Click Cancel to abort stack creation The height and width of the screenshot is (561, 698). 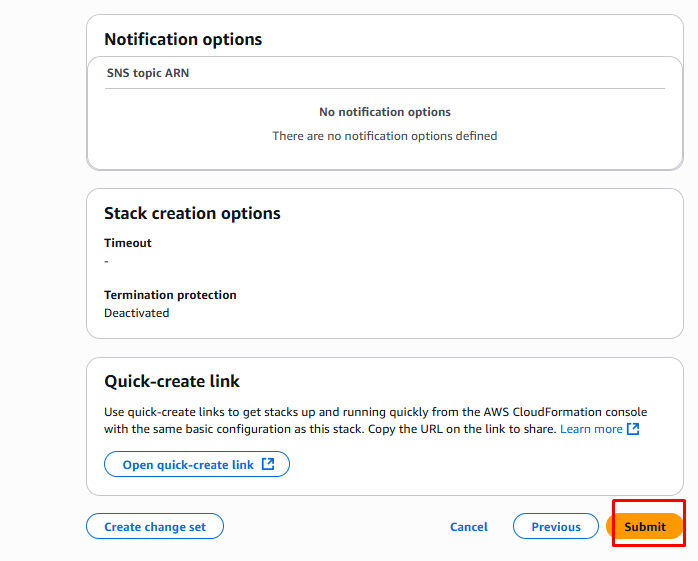[468, 527]
